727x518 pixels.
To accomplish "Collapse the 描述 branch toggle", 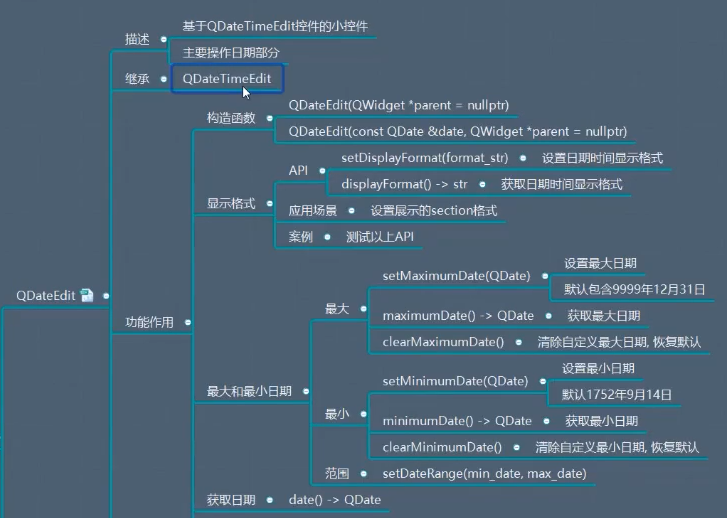I will [164, 39].
